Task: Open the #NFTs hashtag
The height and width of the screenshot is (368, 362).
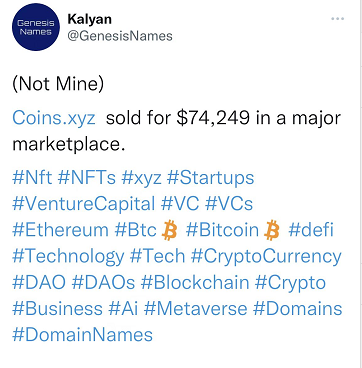Action: tap(87, 178)
